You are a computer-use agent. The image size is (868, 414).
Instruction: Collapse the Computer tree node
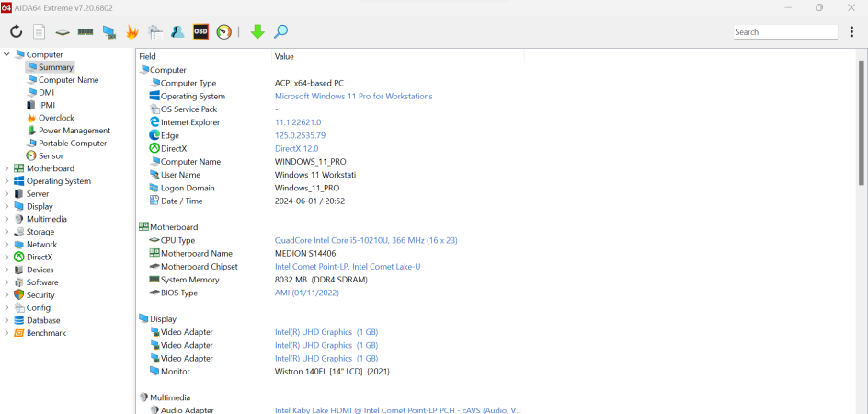(x=6, y=54)
